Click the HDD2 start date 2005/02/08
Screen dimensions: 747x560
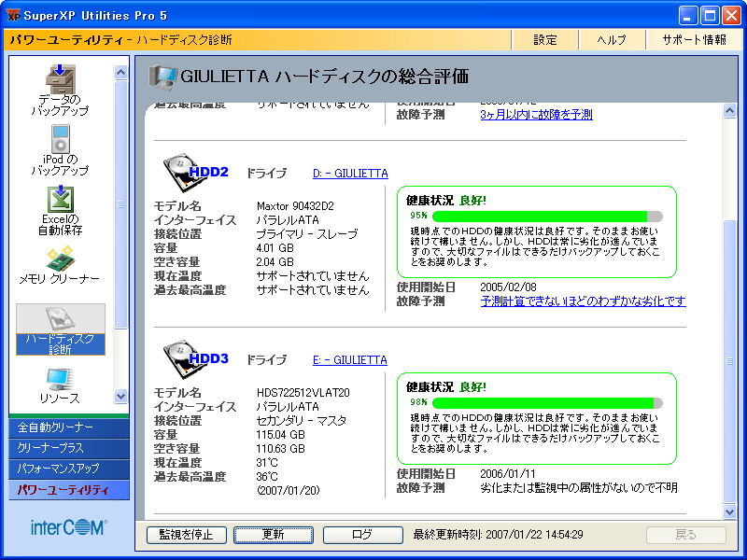[508, 287]
